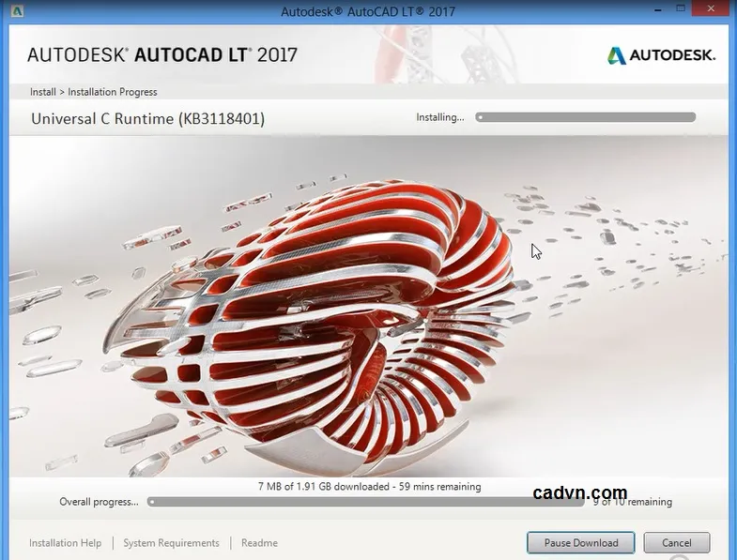Click the AutoCAD icon in title bar

pos(17,10)
